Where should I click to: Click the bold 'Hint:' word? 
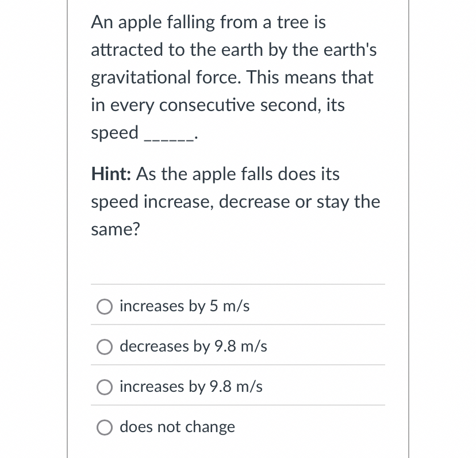click(111, 174)
